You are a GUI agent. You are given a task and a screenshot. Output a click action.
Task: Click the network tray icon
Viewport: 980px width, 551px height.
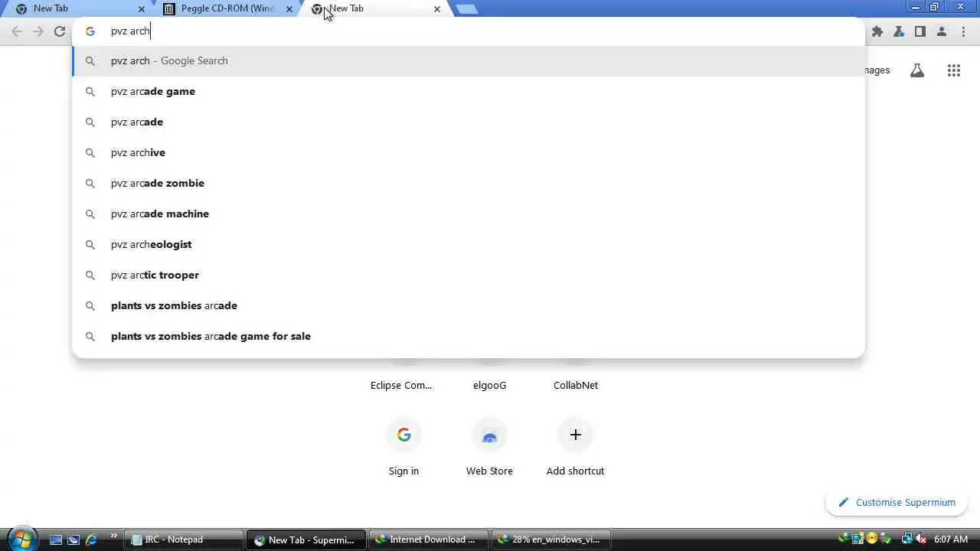point(906,540)
